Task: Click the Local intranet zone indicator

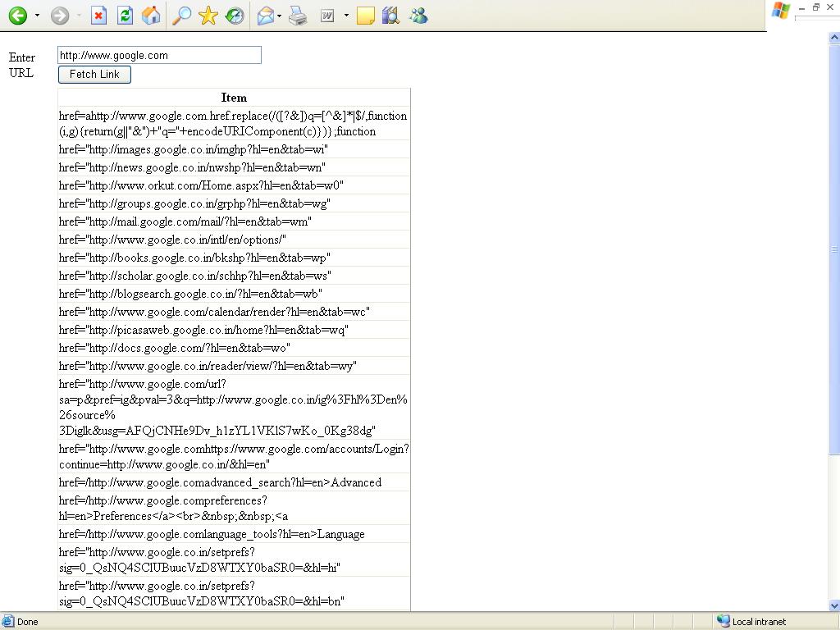Action: click(x=752, y=622)
